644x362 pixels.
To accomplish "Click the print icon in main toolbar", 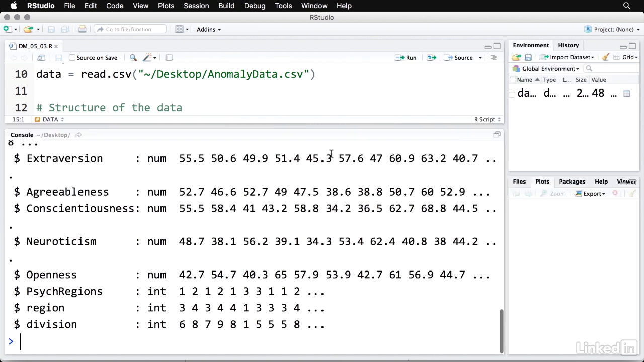I will [82, 29].
